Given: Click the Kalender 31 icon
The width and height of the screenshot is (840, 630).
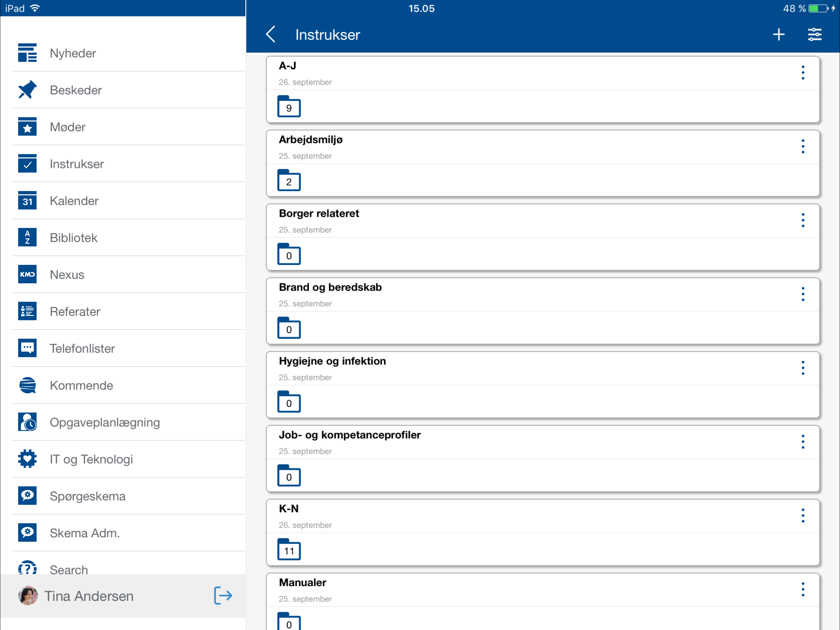Looking at the screenshot, I should tap(27, 200).
